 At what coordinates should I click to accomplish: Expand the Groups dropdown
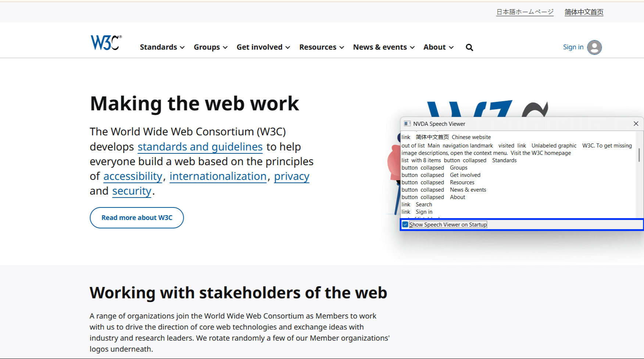[x=211, y=47]
